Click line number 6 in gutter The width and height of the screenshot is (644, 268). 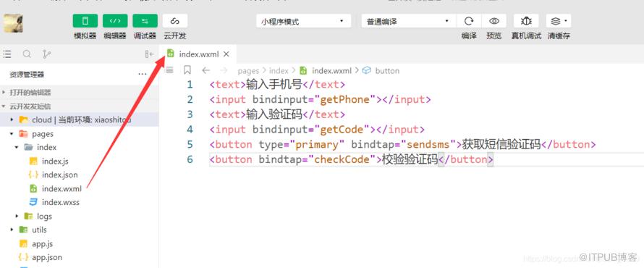190,159
